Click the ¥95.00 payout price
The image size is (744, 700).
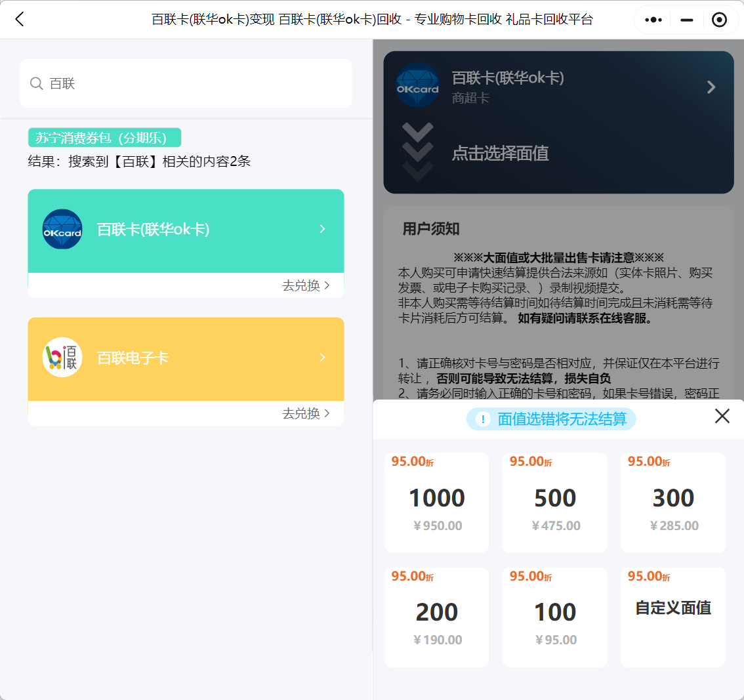[x=556, y=640]
